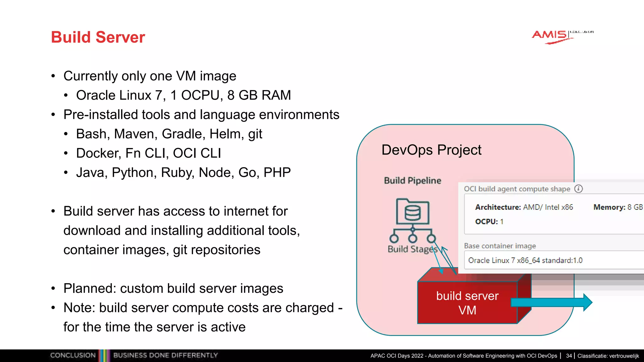
Task: Click 'Note: build server compute costs' bullet
Action: 203,317
